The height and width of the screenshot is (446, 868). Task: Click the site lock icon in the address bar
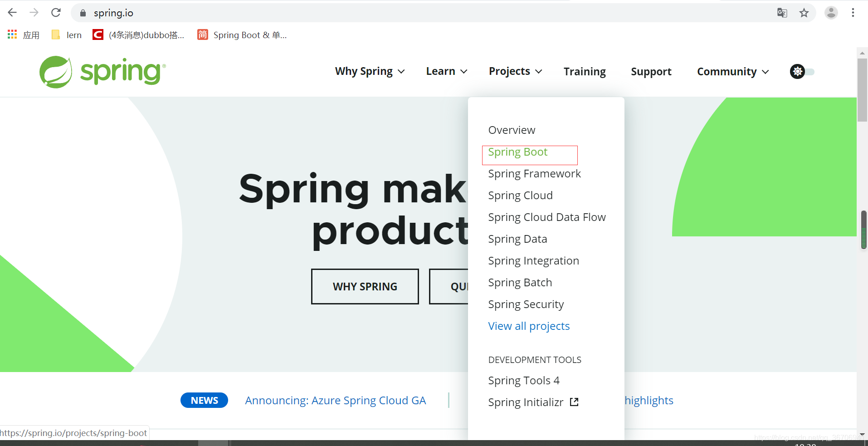click(x=83, y=13)
